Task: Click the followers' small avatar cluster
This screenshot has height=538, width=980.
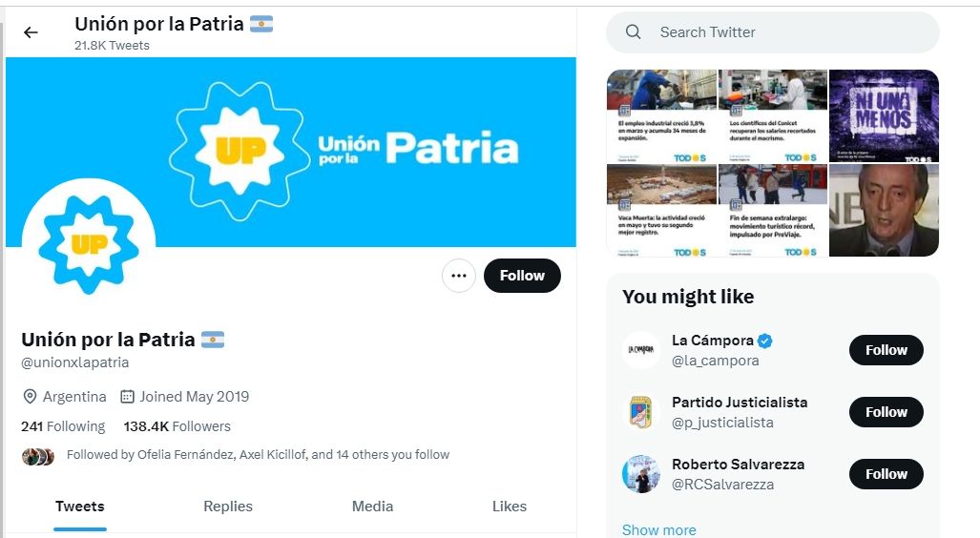Action: (x=38, y=457)
